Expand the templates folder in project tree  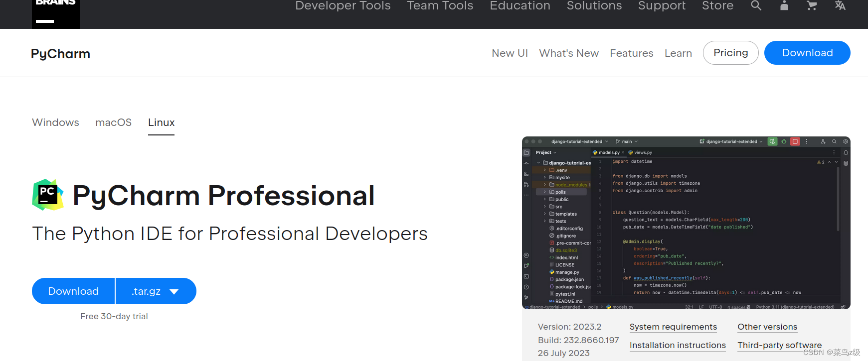click(545, 214)
